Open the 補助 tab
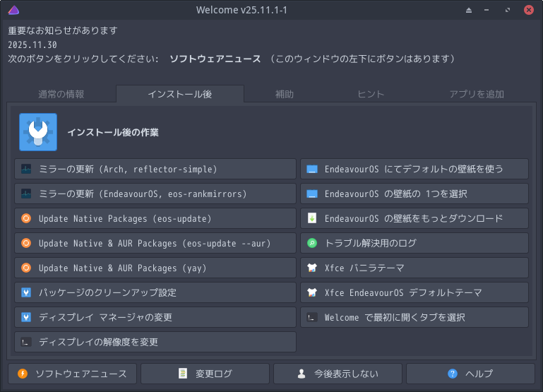 coord(285,94)
